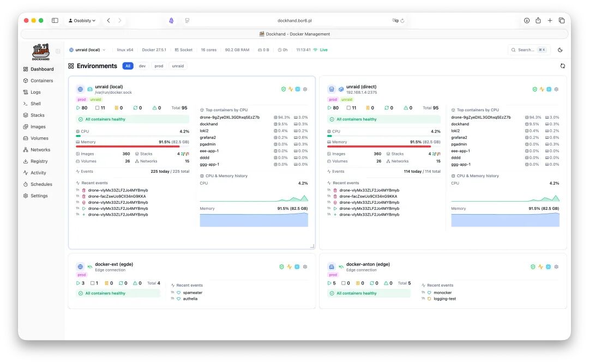Filter environments by unraid tag
This screenshot has width=589, height=364.
pyautogui.click(x=178, y=66)
